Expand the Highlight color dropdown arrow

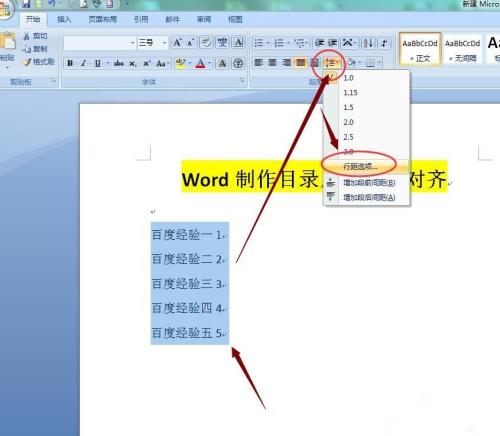(190, 63)
